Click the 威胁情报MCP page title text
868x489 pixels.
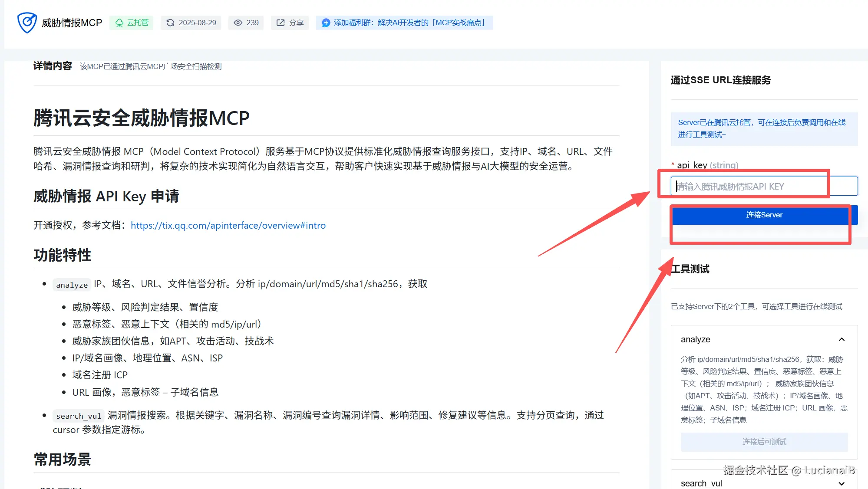pos(72,23)
